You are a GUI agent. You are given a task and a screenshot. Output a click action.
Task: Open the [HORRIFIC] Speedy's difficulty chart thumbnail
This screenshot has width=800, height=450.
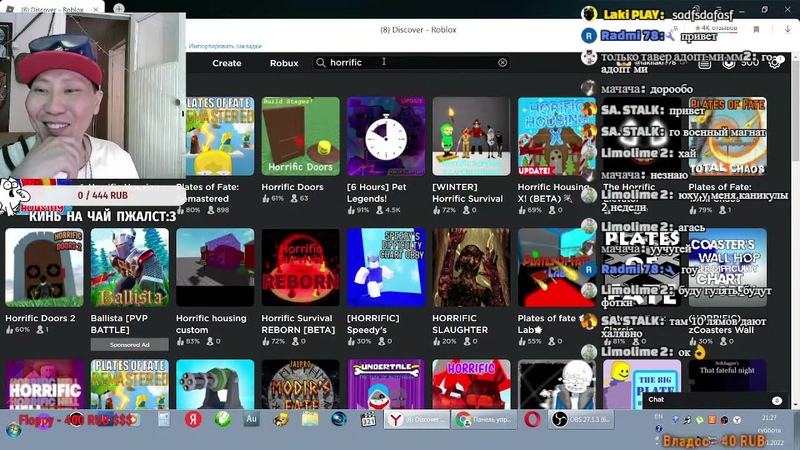click(386, 267)
